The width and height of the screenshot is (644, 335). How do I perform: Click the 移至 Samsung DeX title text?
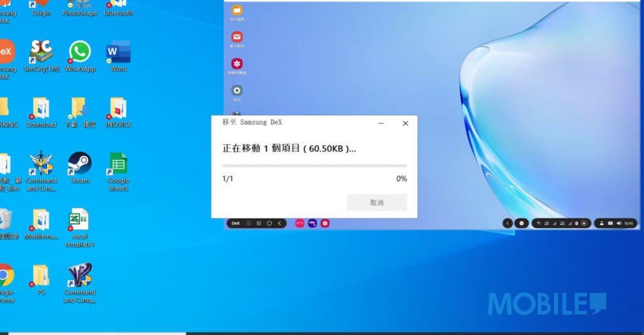(x=252, y=123)
